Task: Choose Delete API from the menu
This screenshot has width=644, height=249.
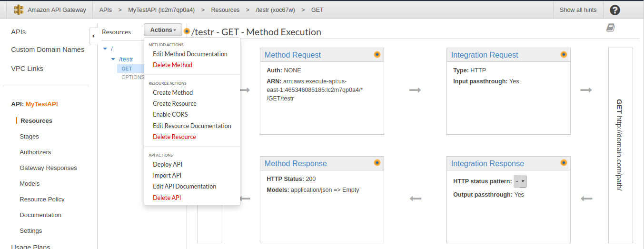Action: pos(167,198)
